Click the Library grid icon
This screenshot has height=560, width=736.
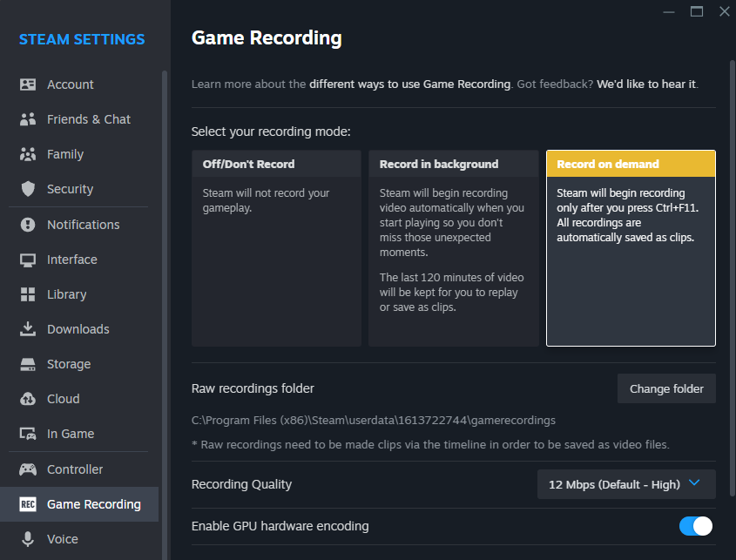tap(28, 294)
